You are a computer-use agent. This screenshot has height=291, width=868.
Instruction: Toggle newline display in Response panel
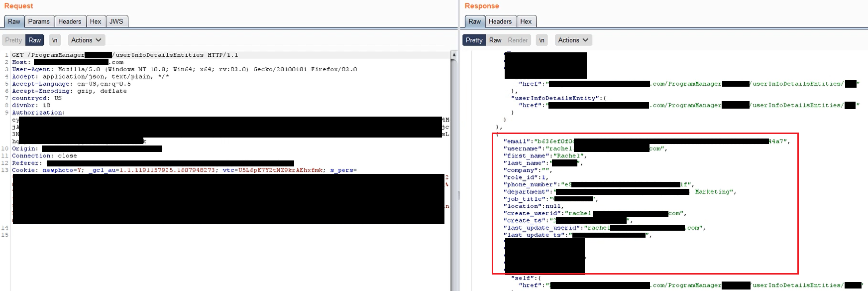[542, 40]
